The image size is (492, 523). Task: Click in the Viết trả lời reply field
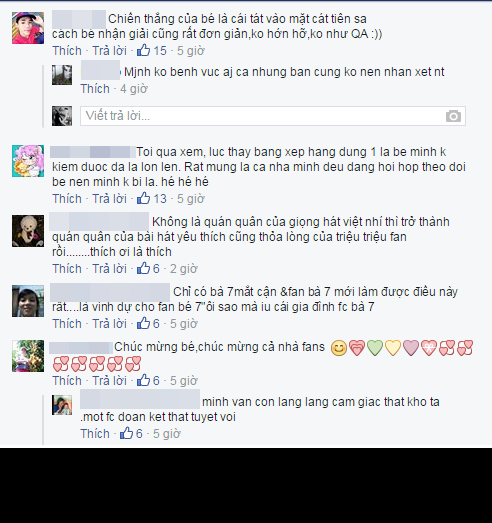coord(273,116)
